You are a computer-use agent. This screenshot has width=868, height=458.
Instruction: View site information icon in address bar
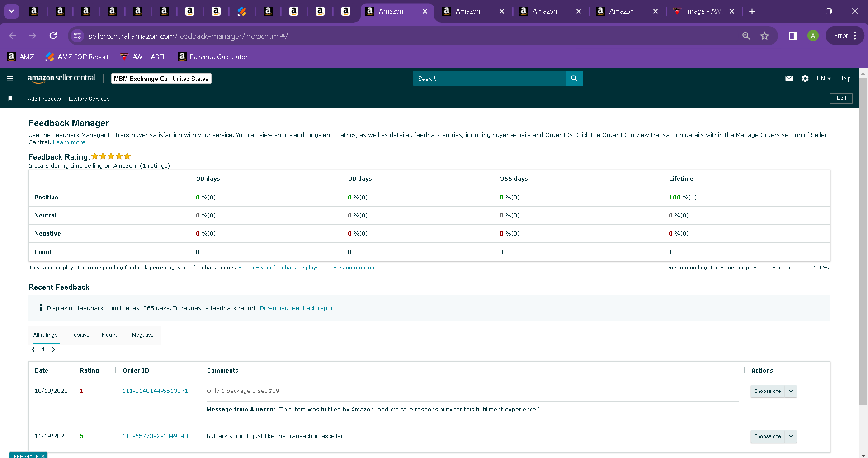point(77,36)
